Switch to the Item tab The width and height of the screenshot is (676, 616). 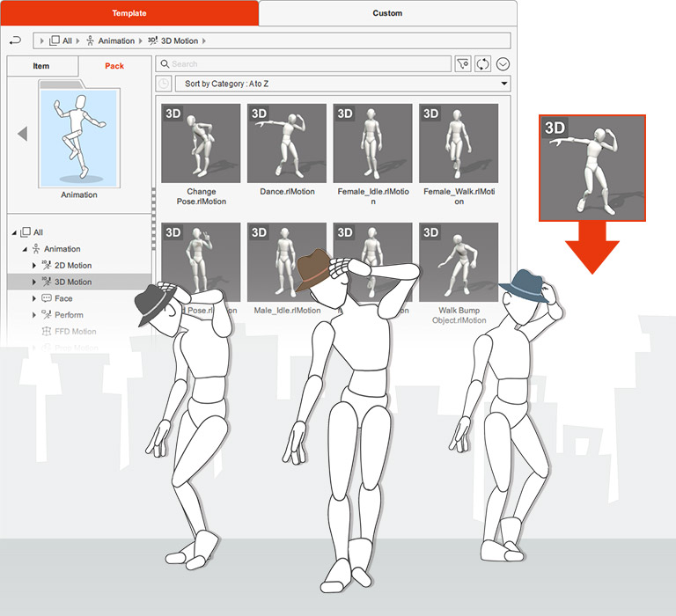pyautogui.click(x=41, y=66)
